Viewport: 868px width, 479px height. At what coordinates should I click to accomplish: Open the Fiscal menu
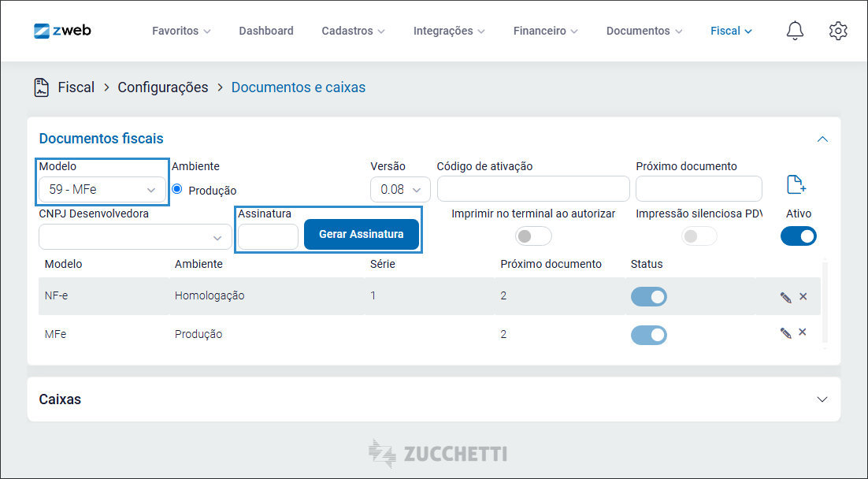point(731,31)
